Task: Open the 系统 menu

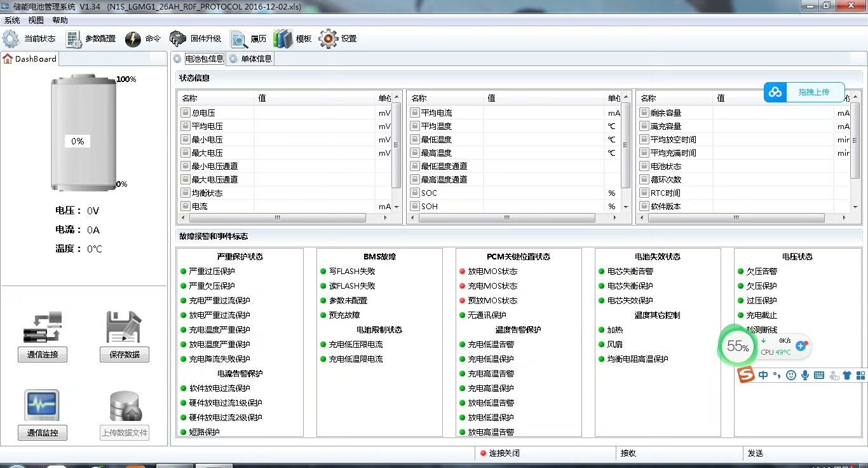Action: click(x=12, y=20)
